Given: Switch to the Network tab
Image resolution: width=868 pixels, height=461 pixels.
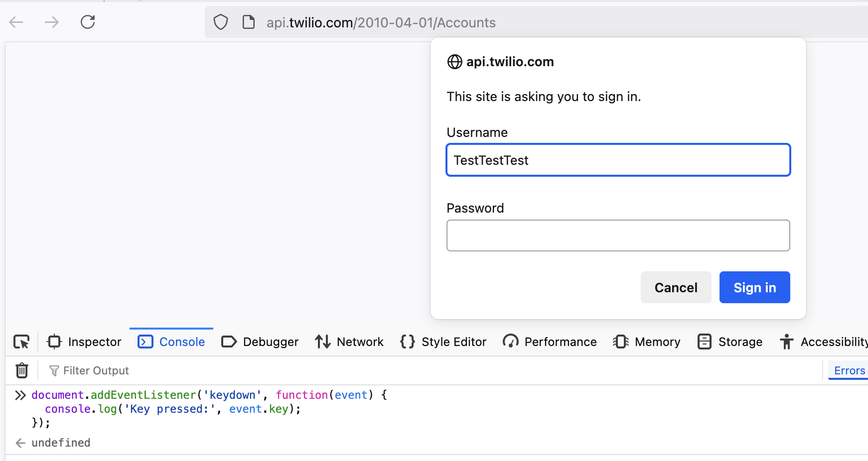Looking at the screenshot, I should click(x=349, y=342).
